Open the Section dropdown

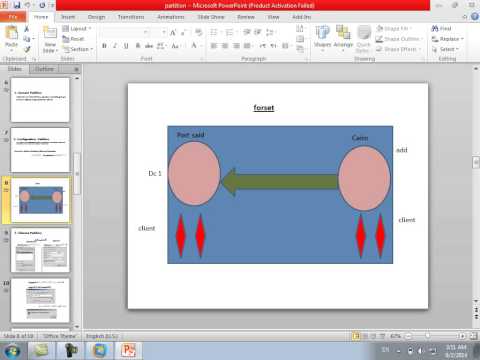[78, 49]
